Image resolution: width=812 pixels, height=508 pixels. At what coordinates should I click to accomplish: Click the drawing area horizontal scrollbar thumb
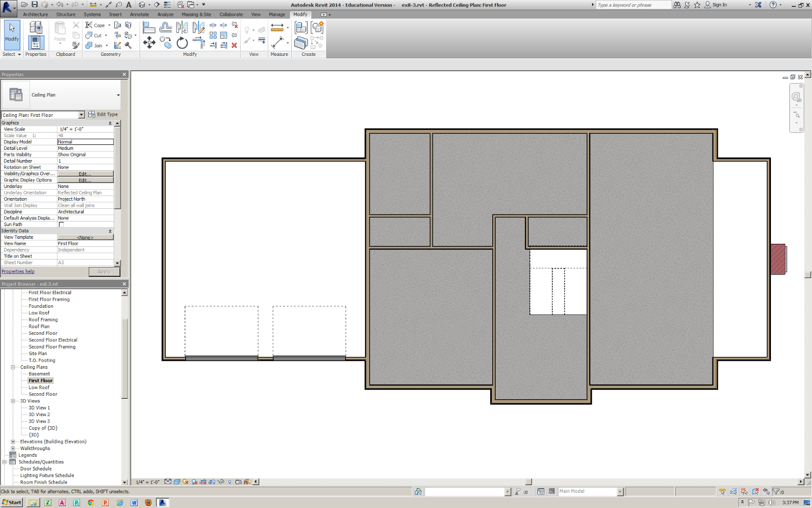coord(528,482)
